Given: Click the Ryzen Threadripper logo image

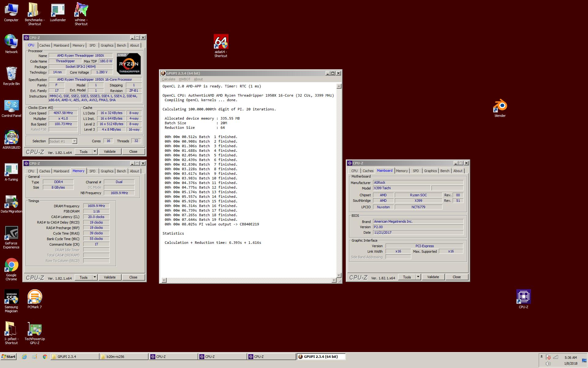Looking at the screenshot, I should (129, 63).
